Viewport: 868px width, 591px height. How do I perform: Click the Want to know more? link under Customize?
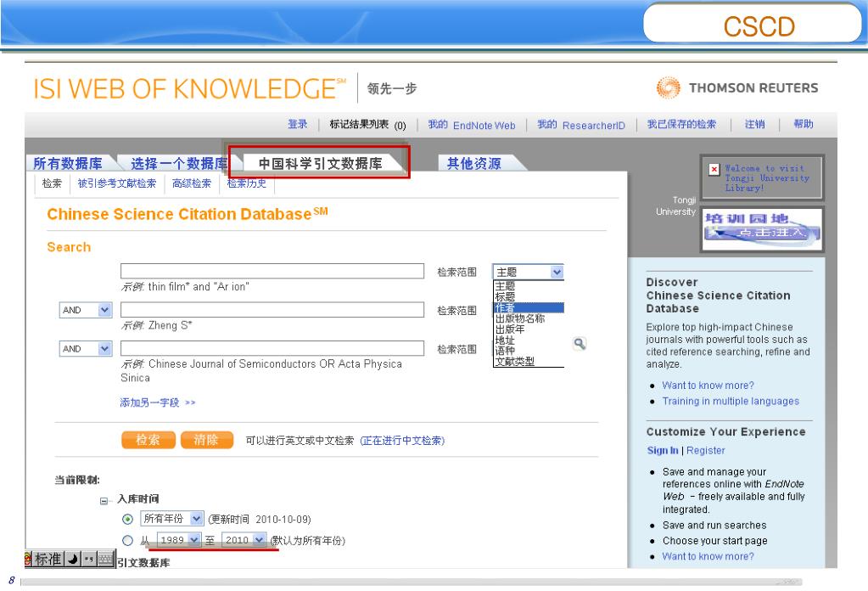[x=708, y=556]
